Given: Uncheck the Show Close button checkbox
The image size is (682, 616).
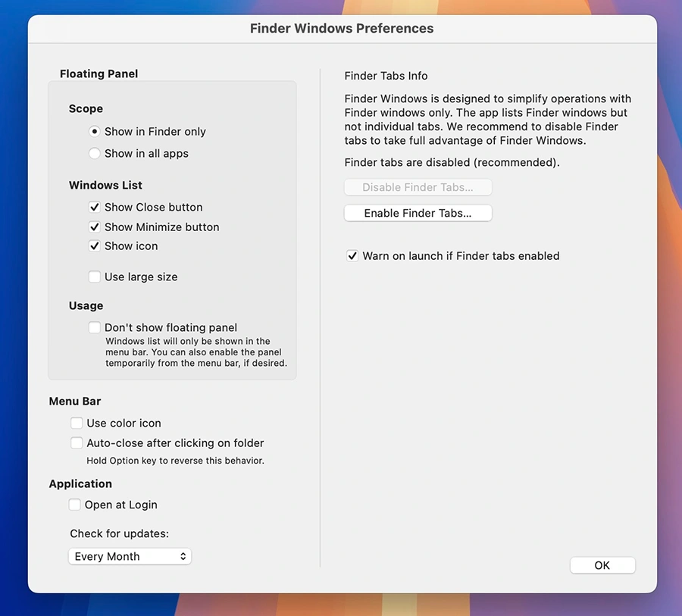Looking at the screenshot, I should pos(95,207).
